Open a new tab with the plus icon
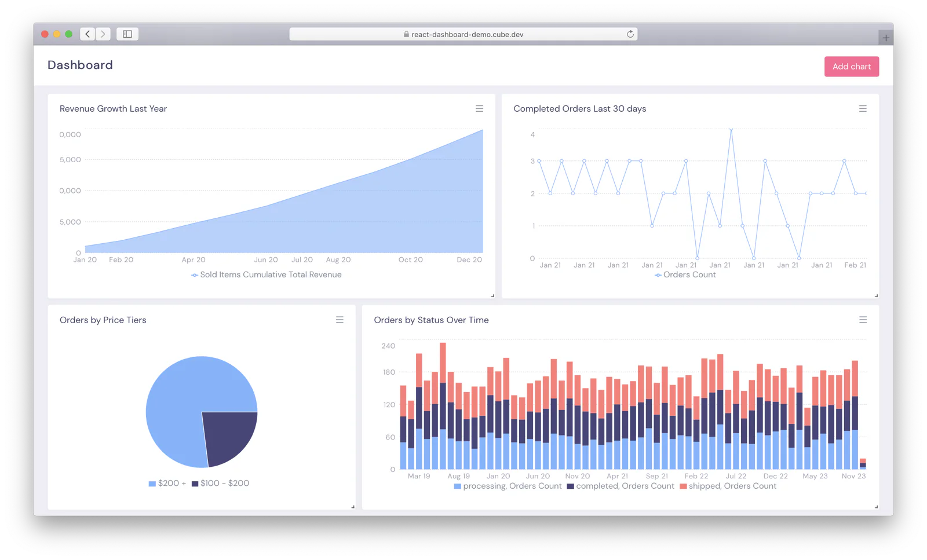 (886, 38)
